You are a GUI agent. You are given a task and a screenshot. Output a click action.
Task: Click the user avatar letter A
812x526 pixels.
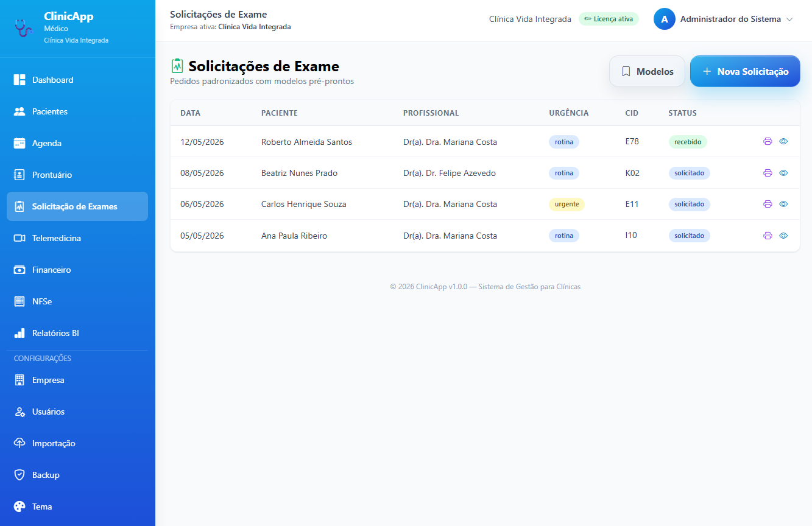coord(665,19)
